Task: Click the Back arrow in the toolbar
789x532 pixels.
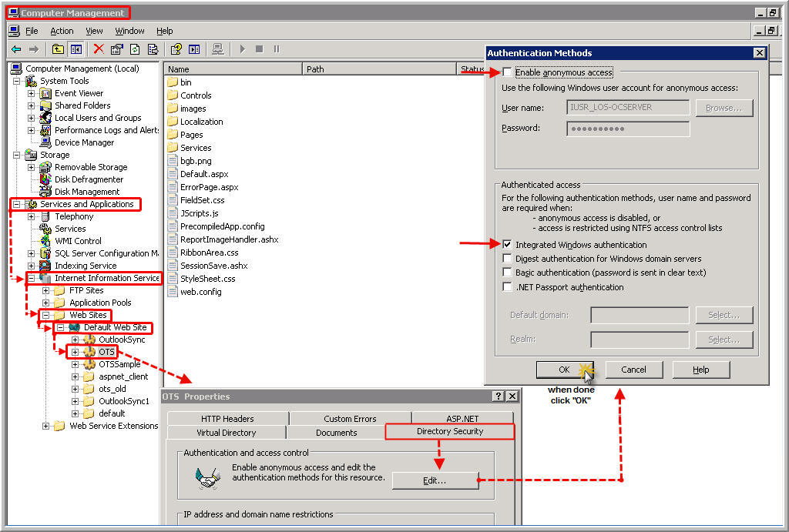Action: pyautogui.click(x=16, y=49)
